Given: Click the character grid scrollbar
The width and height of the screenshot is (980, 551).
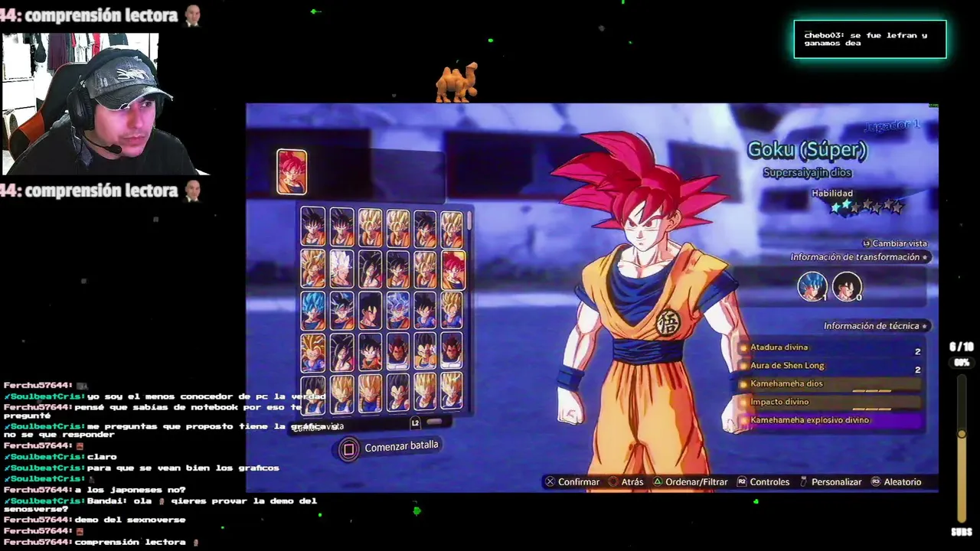Looking at the screenshot, I should click(x=469, y=222).
